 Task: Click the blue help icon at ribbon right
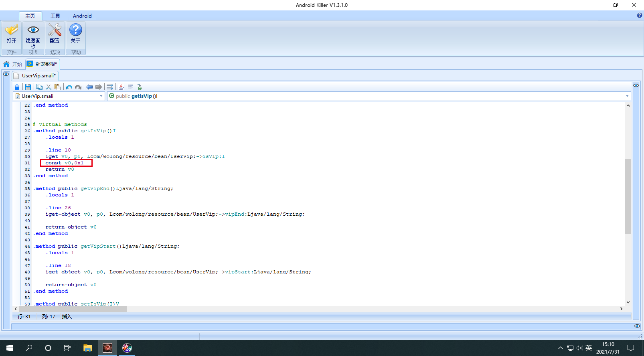(x=640, y=15)
